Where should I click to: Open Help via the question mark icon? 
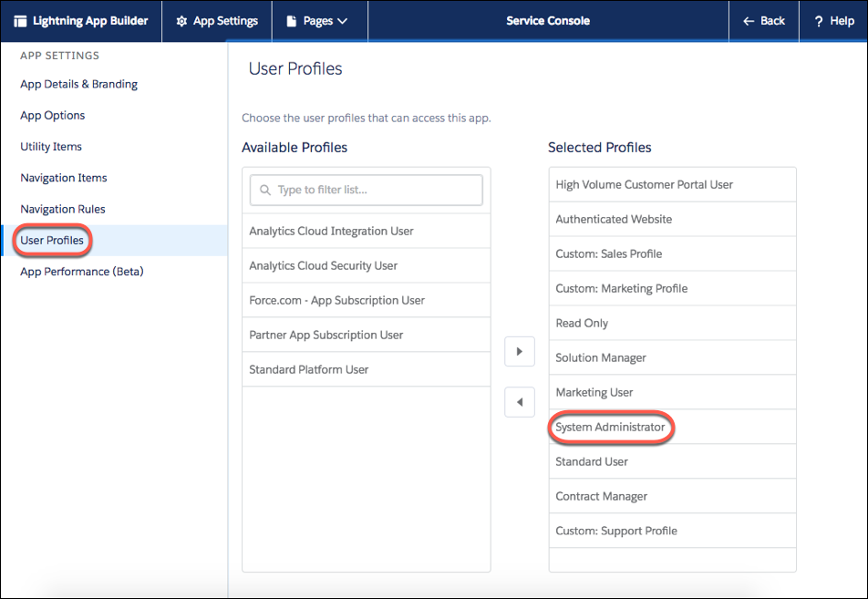point(817,20)
